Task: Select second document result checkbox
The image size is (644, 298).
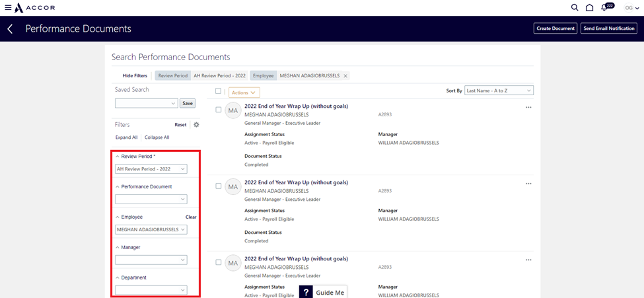Action: (x=219, y=186)
